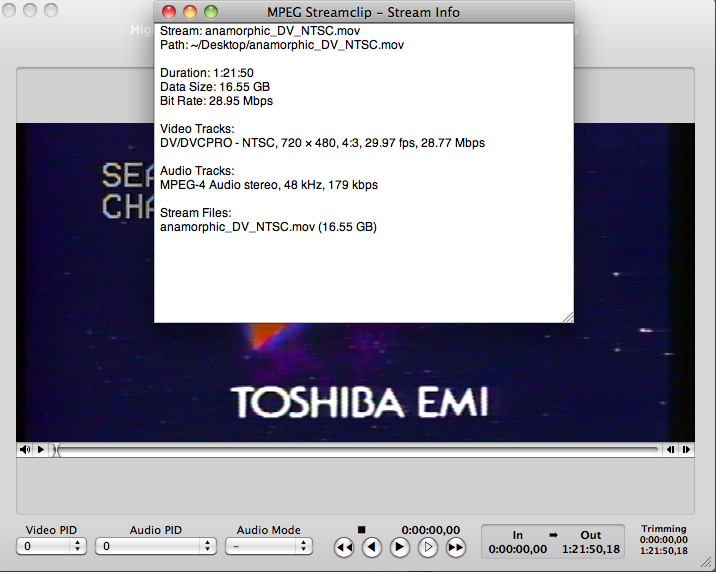Click the playhead on the scrub bar
This screenshot has width=716, height=572.
click(x=56, y=450)
